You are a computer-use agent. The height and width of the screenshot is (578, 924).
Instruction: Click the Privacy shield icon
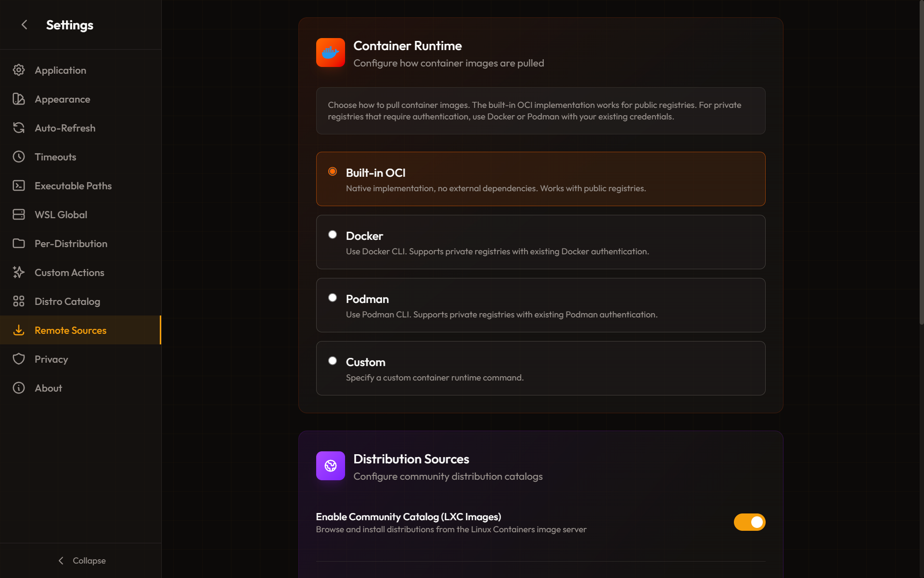19,359
